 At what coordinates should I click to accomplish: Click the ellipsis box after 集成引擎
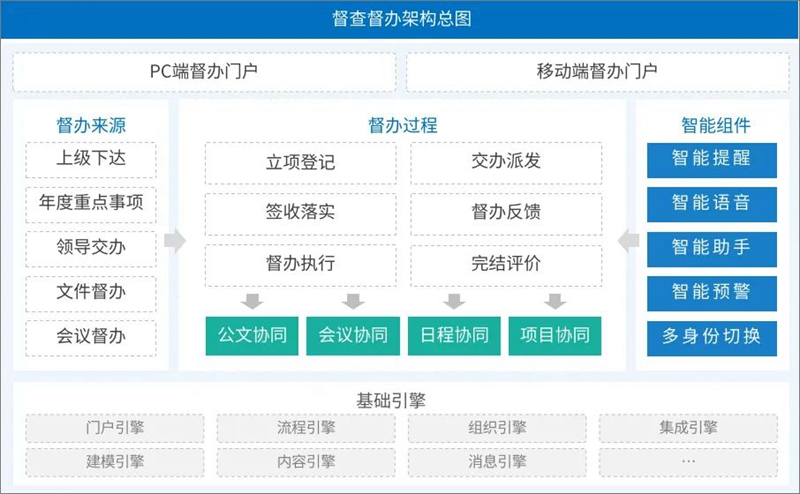tap(688, 461)
